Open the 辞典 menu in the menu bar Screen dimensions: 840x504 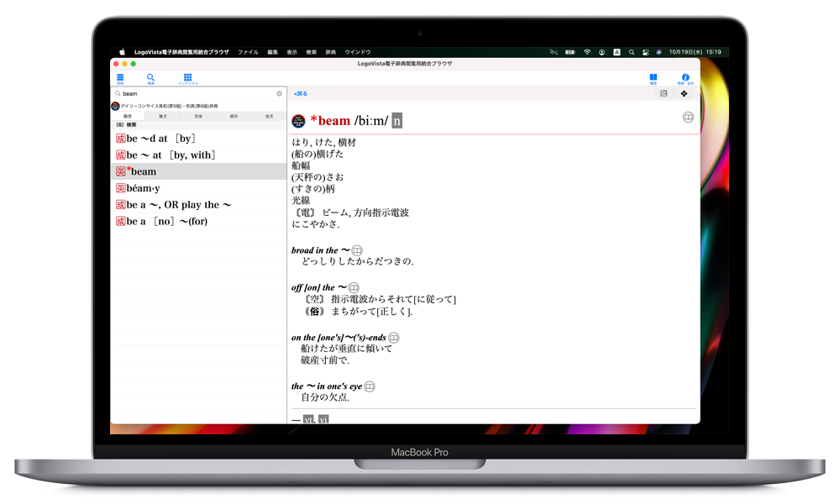tap(331, 52)
